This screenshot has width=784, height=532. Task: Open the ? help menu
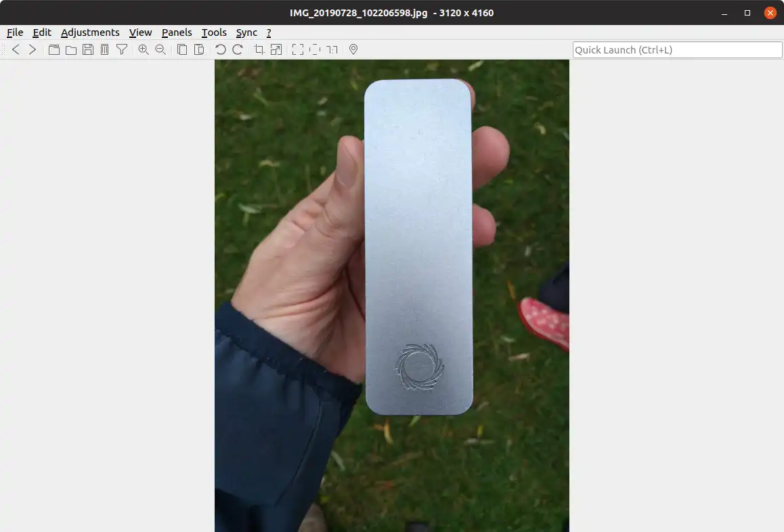click(269, 32)
